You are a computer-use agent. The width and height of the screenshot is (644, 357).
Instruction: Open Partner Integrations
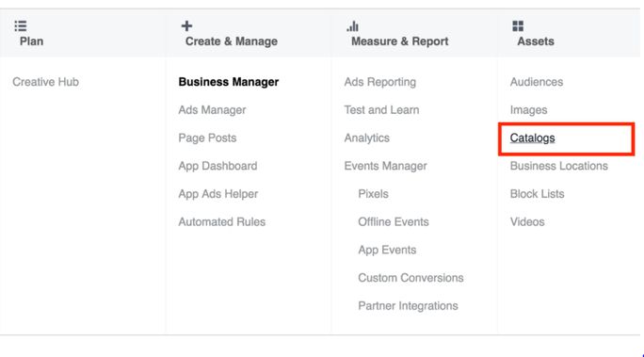click(x=408, y=305)
